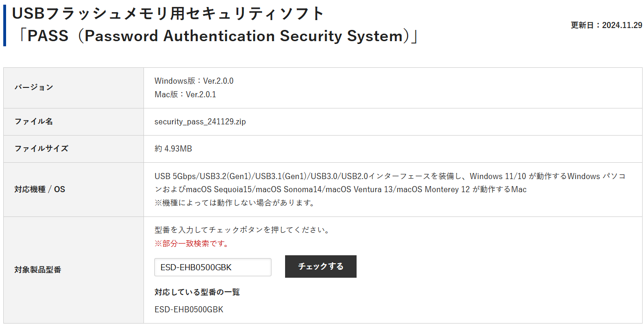Click ESD-EHB0500GBK in the compatible models list
This screenshot has height=324, width=644.
(x=189, y=310)
